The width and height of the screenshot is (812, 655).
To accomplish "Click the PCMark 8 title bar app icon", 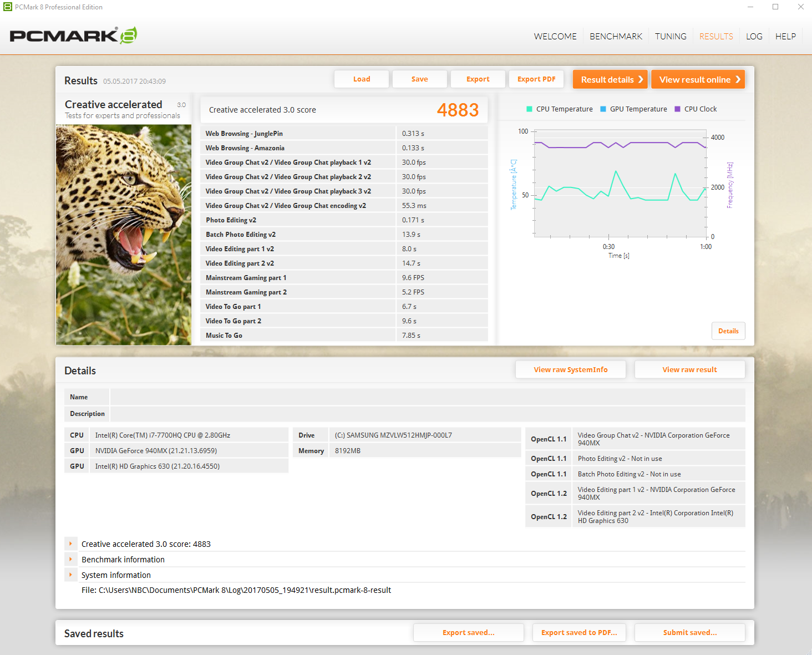I will pyautogui.click(x=8, y=7).
